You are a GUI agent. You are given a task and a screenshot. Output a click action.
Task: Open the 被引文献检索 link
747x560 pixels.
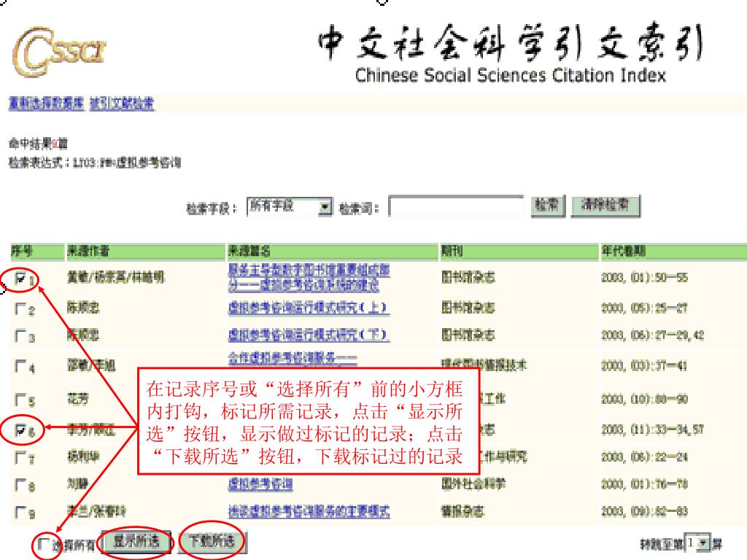(122, 103)
